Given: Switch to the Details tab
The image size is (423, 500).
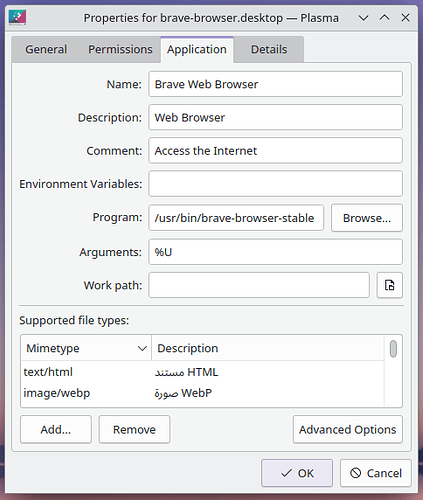Looking at the screenshot, I should pyautogui.click(x=269, y=50).
